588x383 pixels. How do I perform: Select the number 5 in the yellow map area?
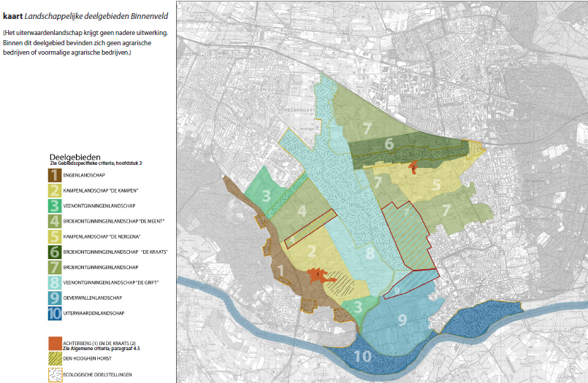[x=436, y=185]
